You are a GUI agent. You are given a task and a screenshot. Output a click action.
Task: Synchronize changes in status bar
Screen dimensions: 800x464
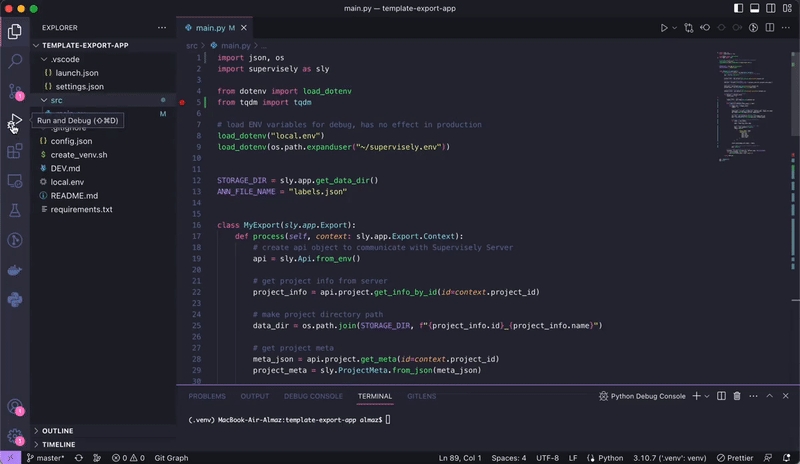pyautogui.click(x=79, y=458)
